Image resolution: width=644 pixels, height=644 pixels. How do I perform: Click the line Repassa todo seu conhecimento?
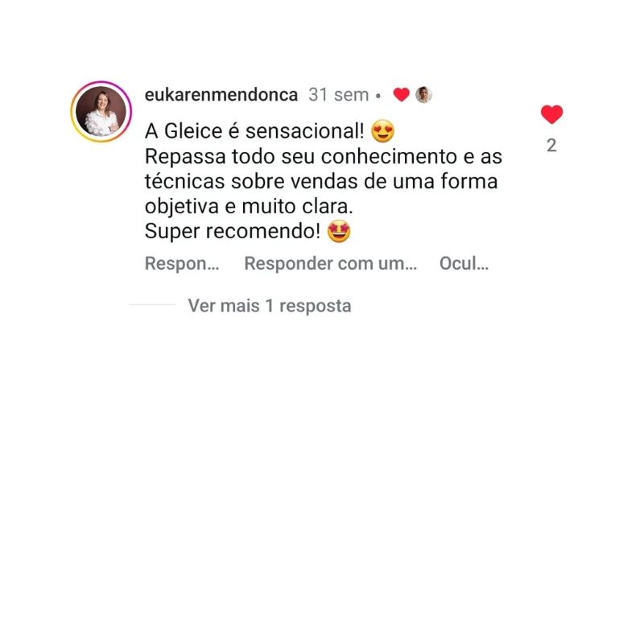click(324, 156)
